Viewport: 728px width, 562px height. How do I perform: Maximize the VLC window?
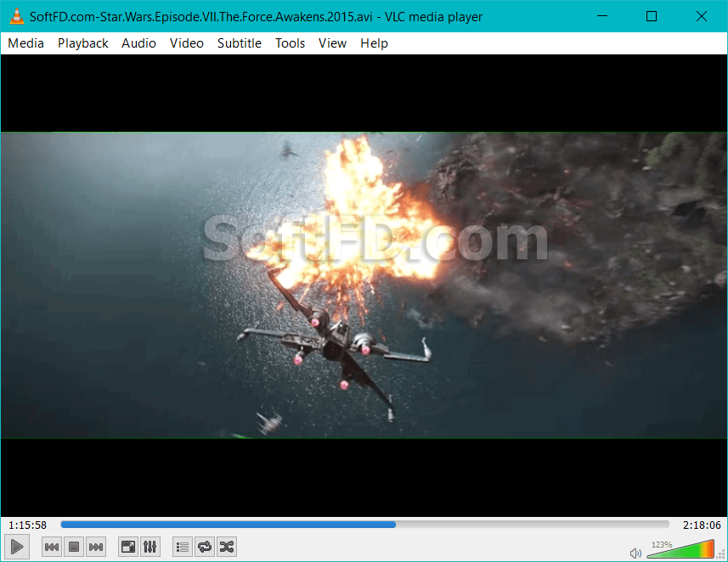click(x=652, y=16)
